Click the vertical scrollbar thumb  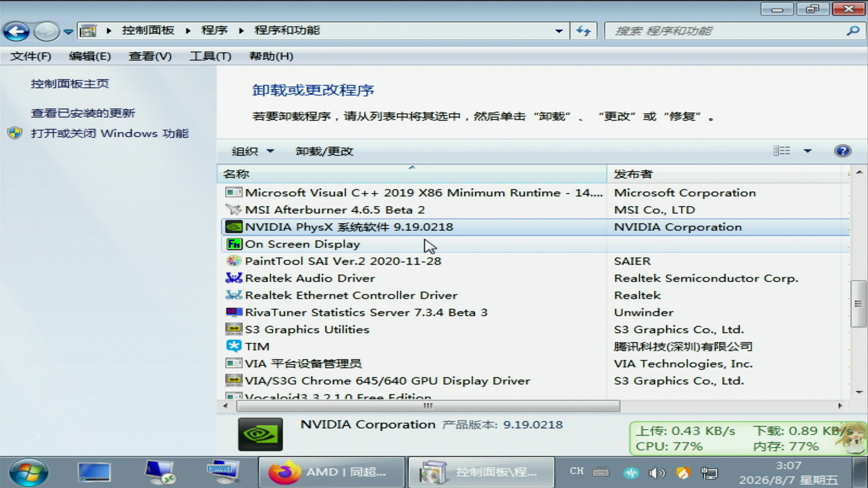(x=858, y=304)
